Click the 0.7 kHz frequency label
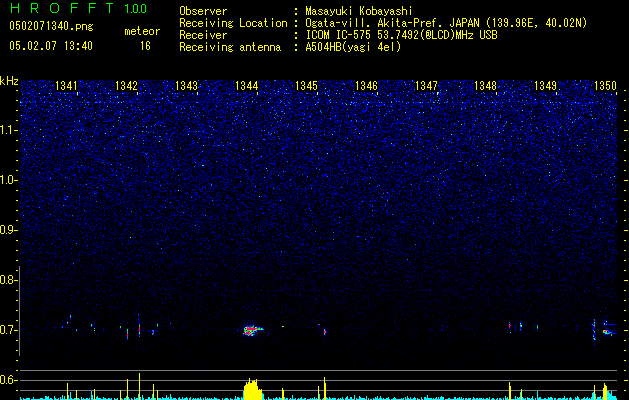629x400 pixels. pos(9,330)
